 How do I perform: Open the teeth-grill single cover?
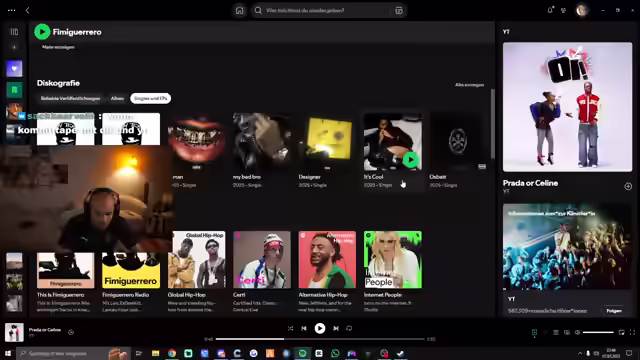click(196, 142)
